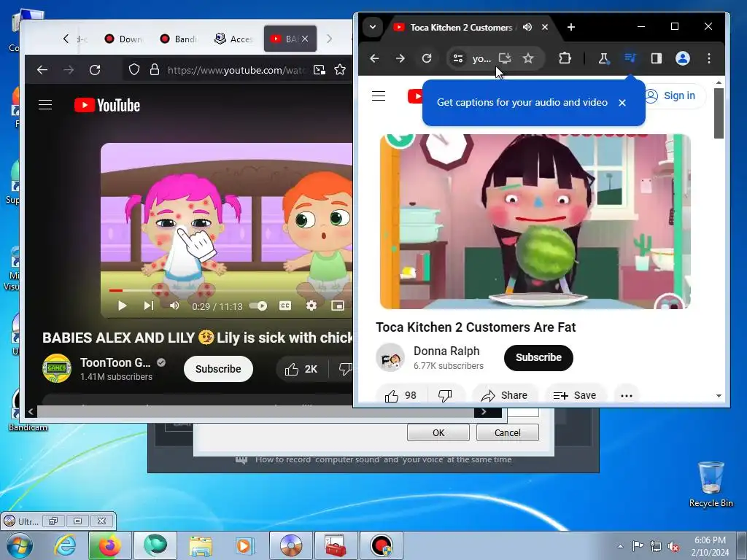Toggle closed captions CC in Firefox player

285,306
